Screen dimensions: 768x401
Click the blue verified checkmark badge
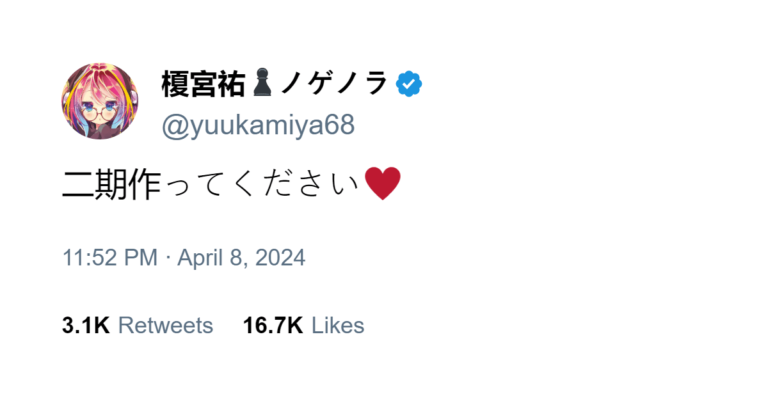pyautogui.click(x=409, y=84)
